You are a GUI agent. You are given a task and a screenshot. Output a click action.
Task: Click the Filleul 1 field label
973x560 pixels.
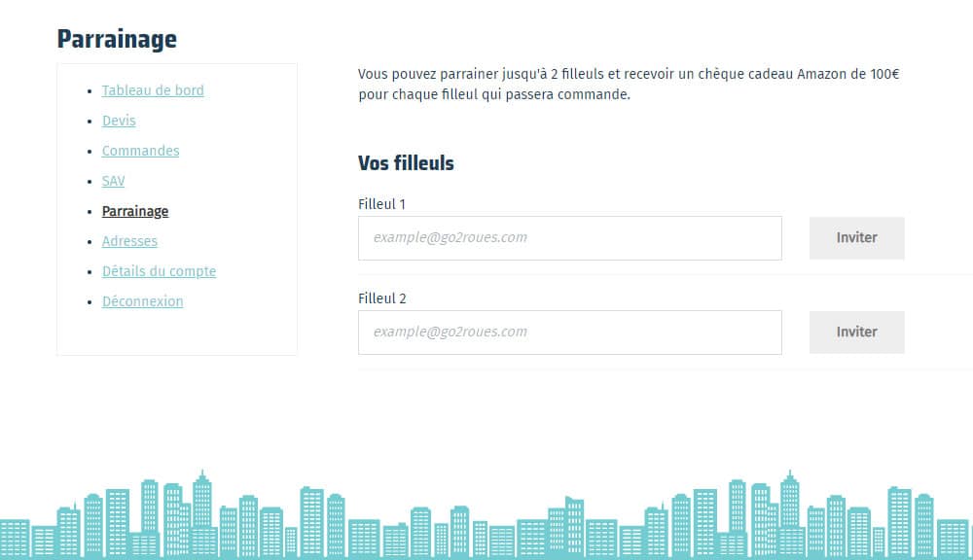381,204
